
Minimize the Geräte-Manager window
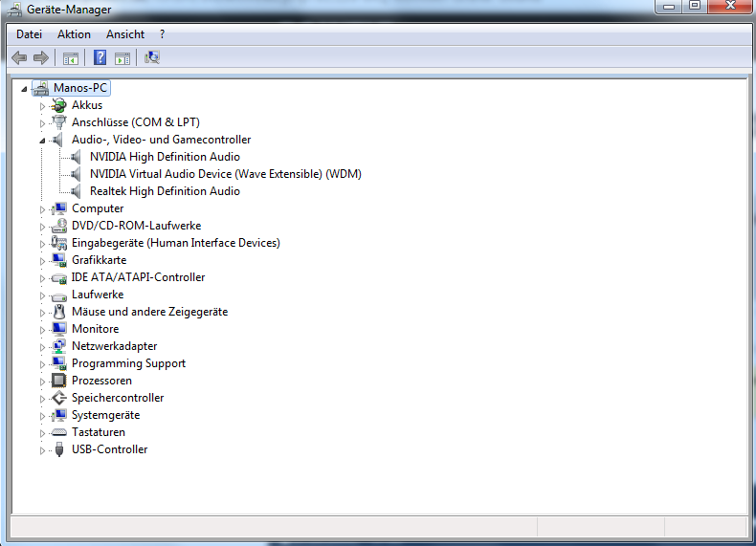click(x=668, y=7)
